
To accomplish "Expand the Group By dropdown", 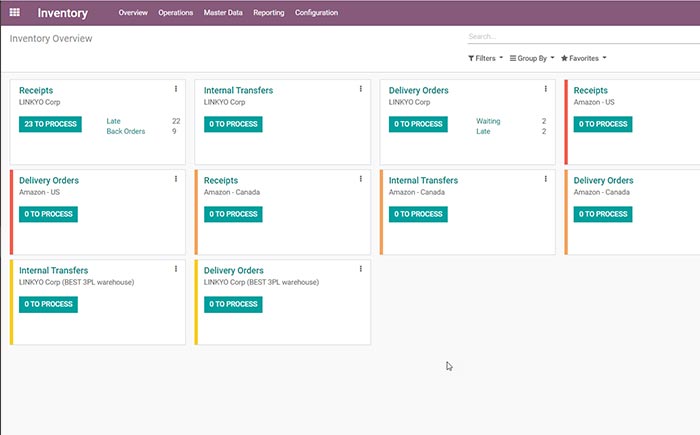I will pos(532,58).
